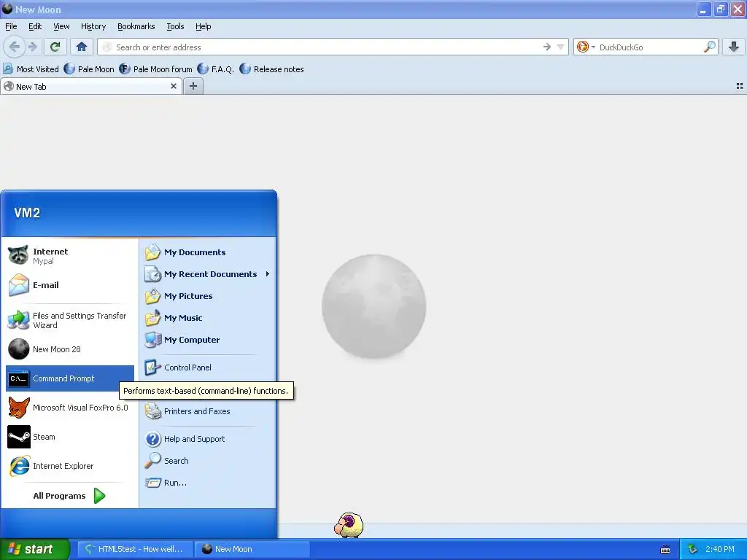The height and width of the screenshot is (560, 747).
Task: Open Control Panel
Action: point(207,367)
